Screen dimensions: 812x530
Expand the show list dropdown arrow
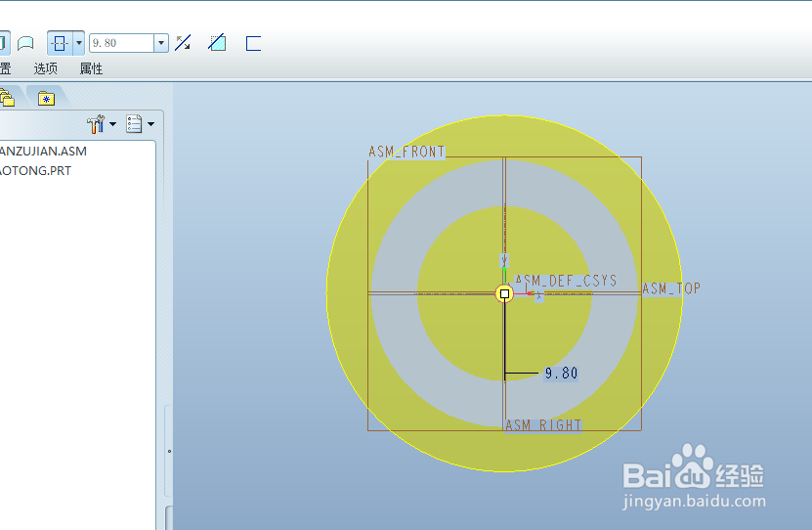pos(150,124)
